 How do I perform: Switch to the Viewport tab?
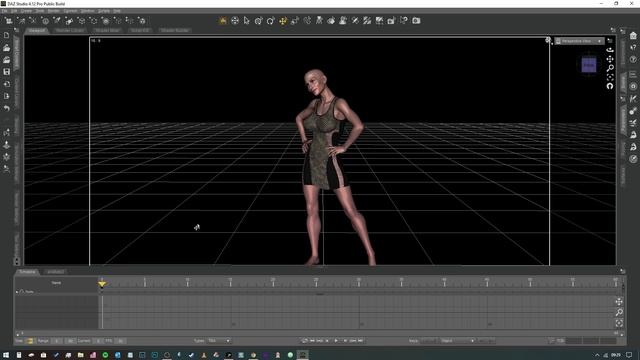(x=37, y=31)
